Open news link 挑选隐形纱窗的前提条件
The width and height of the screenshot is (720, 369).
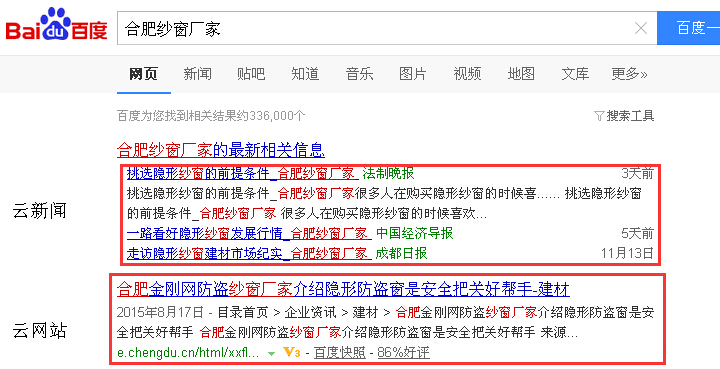click(x=242, y=173)
